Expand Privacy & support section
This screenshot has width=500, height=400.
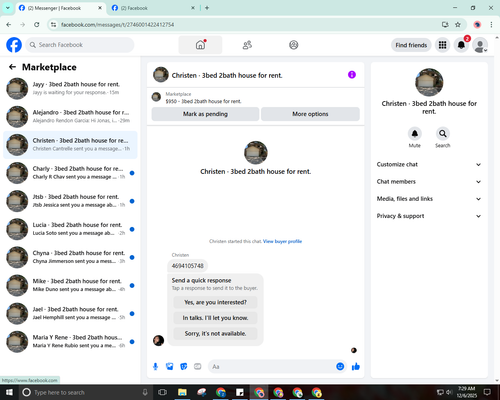click(x=429, y=216)
